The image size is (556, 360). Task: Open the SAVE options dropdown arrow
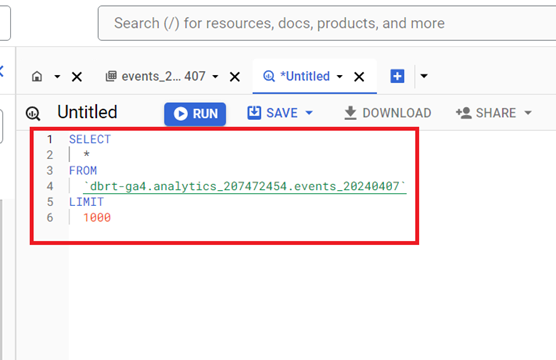pos(309,113)
